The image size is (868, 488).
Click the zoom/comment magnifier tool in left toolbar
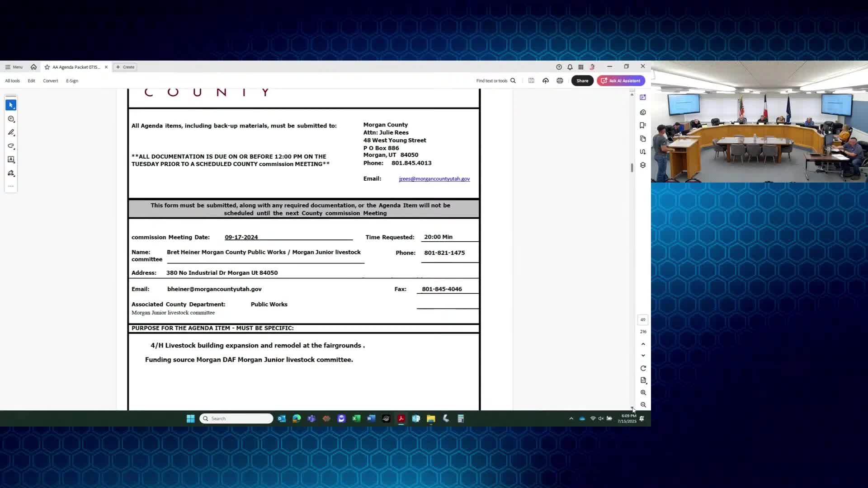coord(11,119)
